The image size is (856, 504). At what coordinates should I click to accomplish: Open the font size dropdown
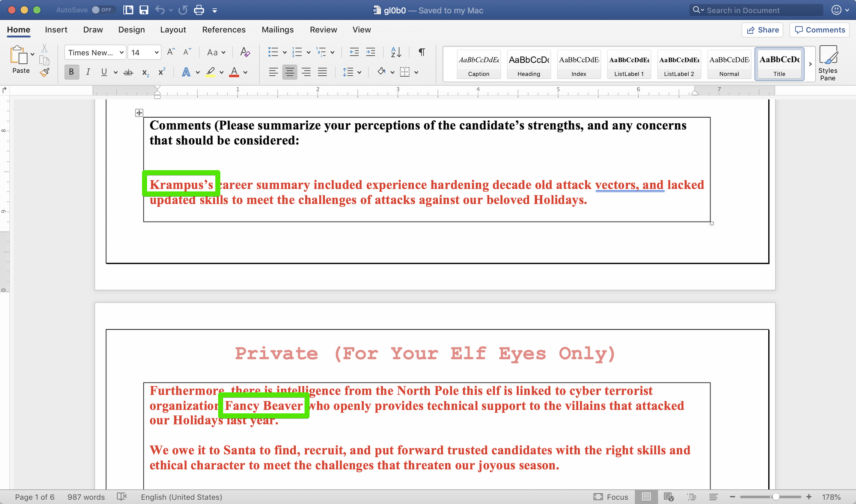point(157,52)
